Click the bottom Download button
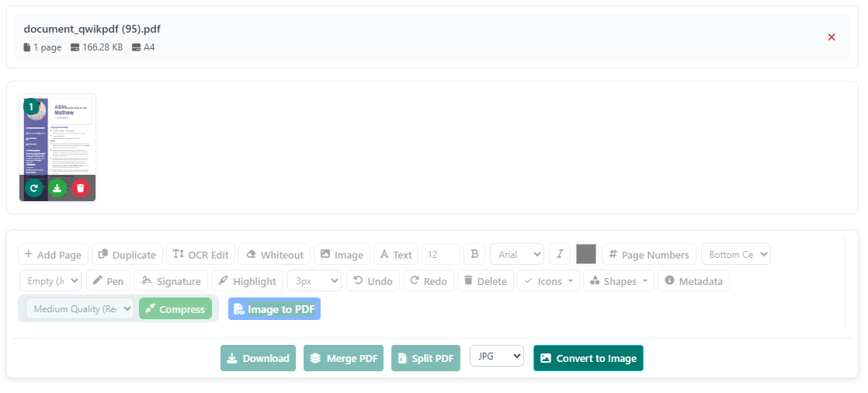 point(258,358)
